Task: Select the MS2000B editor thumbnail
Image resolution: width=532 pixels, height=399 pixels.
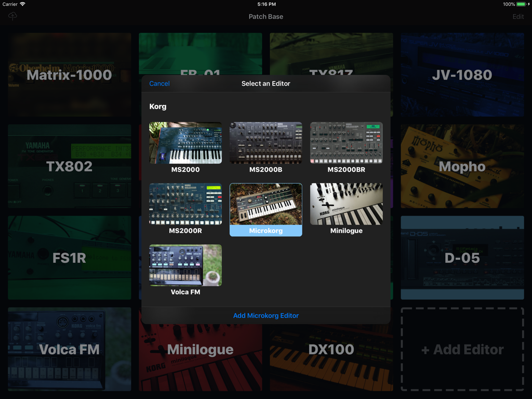Action: coord(265,143)
